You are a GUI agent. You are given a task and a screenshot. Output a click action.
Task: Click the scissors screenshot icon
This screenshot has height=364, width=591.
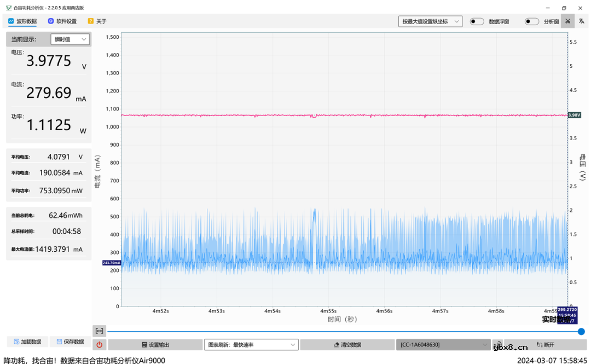[x=568, y=21]
